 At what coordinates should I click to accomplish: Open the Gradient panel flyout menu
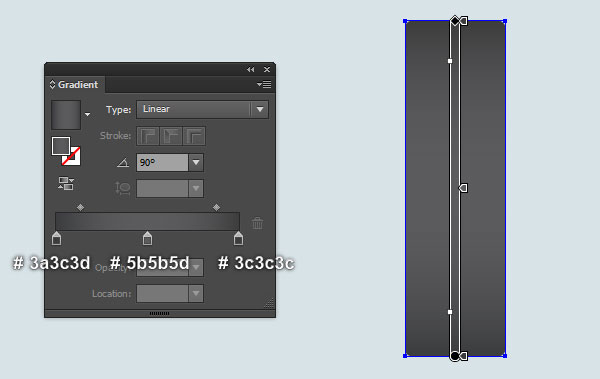pos(264,84)
